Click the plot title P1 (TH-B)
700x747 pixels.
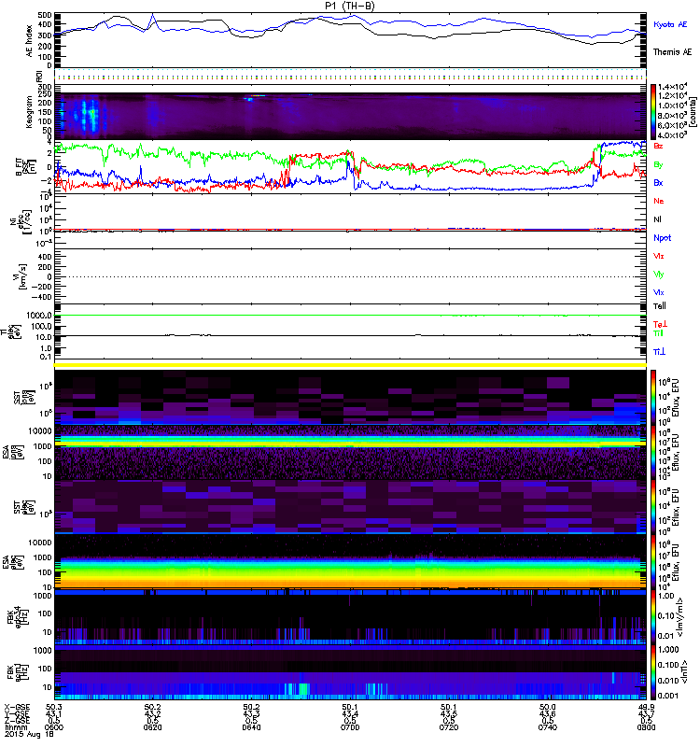(350, 6)
